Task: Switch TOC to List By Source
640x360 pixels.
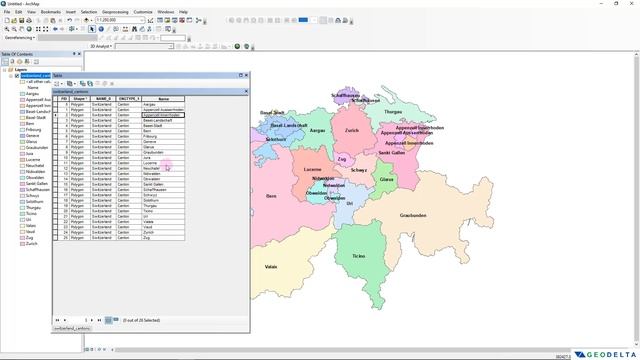Action: [12, 62]
